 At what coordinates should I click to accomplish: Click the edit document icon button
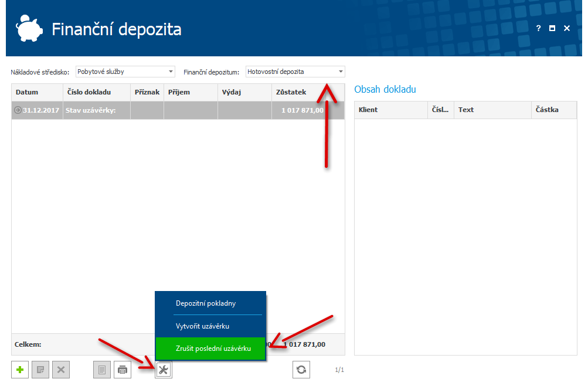coord(40,370)
